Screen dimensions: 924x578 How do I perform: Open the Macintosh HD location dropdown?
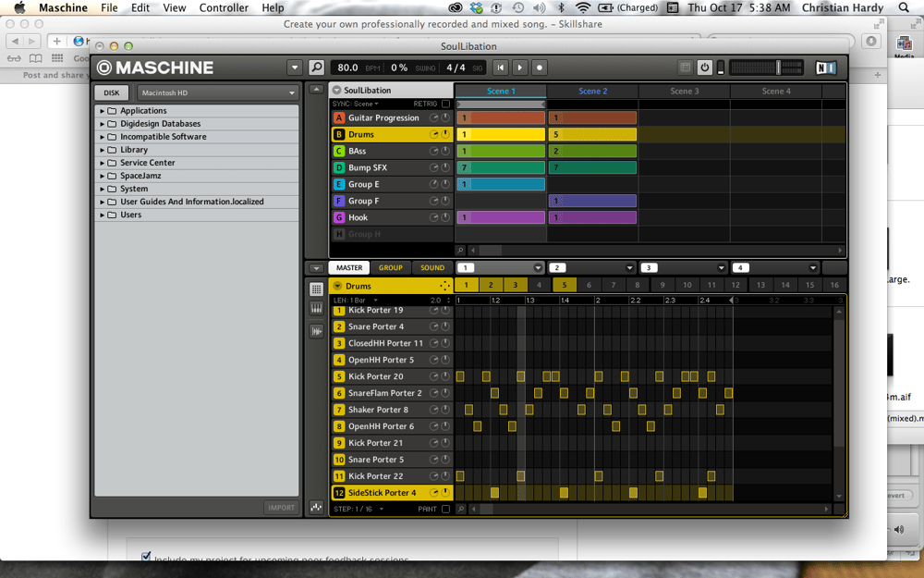pyautogui.click(x=217, y=92)
